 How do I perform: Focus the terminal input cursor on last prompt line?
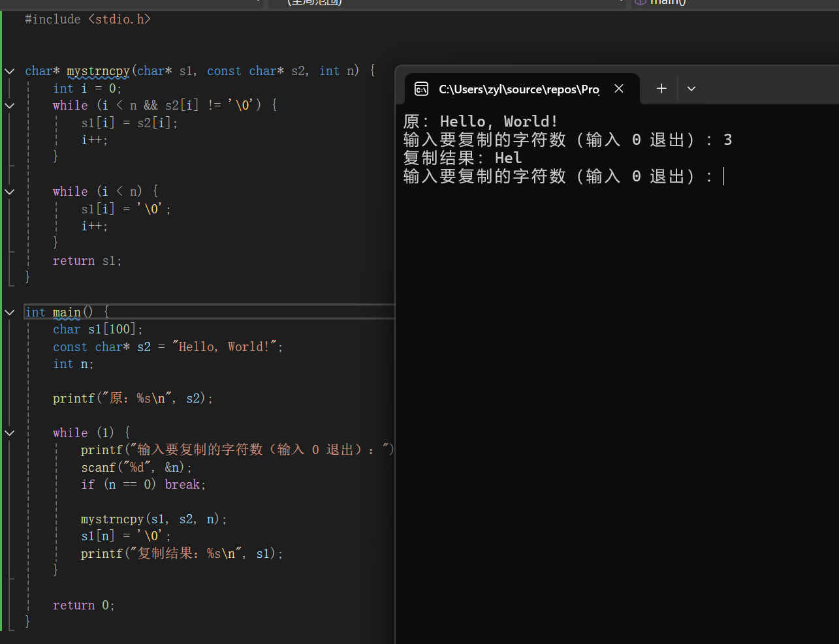coord(724,176)
